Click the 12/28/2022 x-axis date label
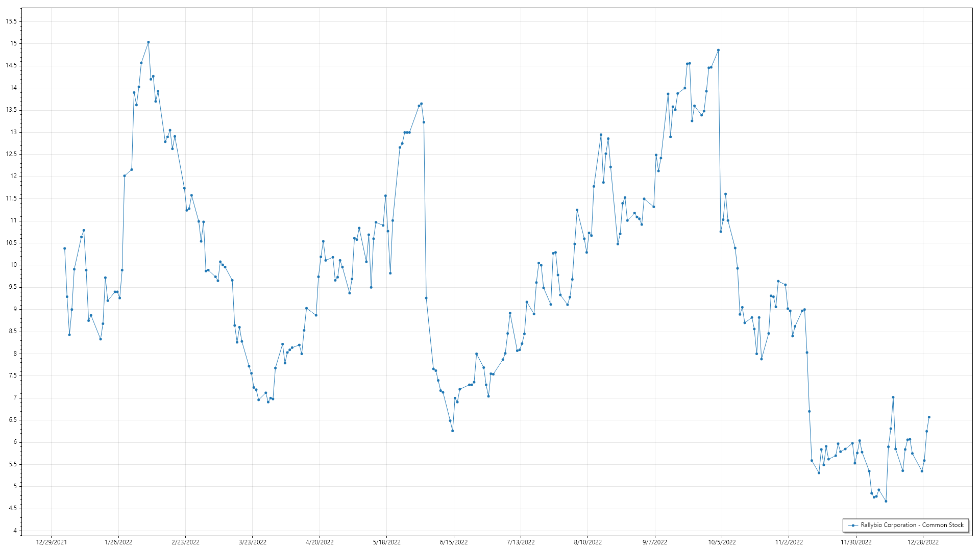Screen dimensions: 980x551 point(923,542)
